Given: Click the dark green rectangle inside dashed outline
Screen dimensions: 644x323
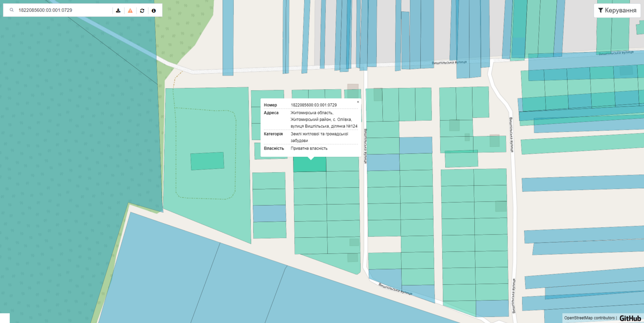Looking at the screenshot, I should click(207, 161).
